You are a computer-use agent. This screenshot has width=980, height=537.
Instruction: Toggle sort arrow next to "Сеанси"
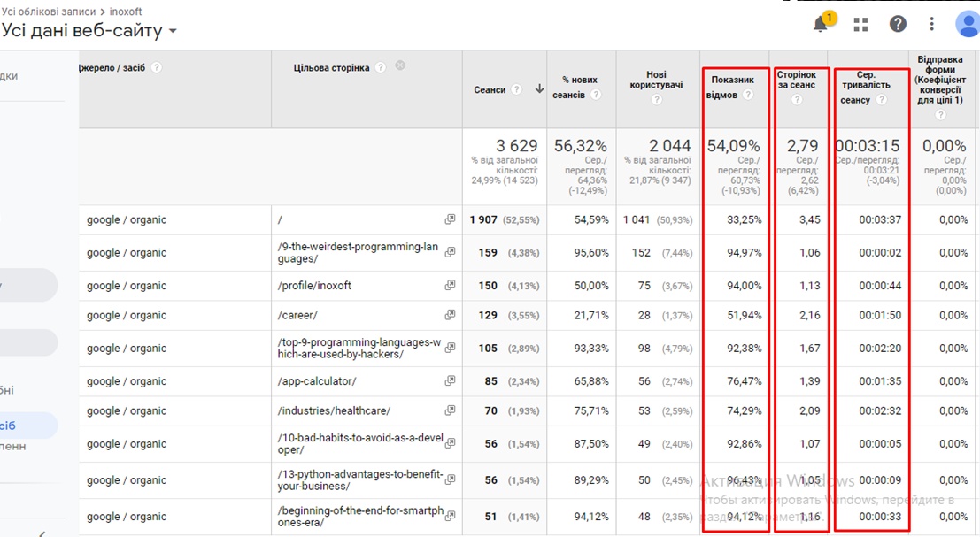539,88
